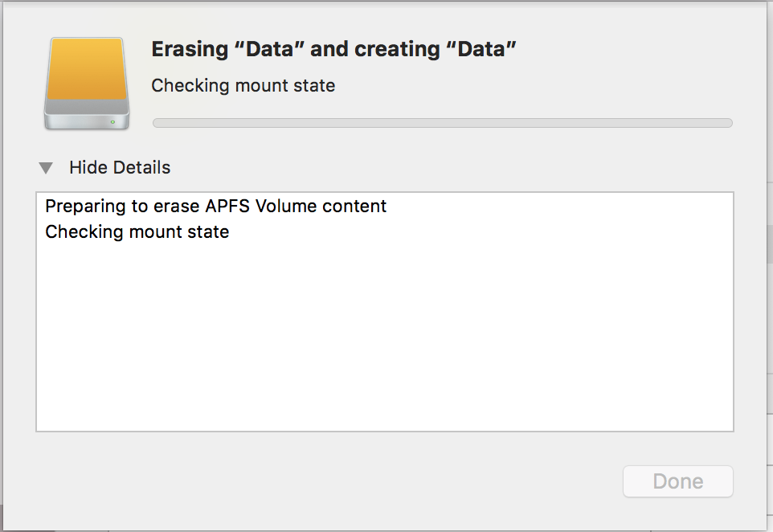This screenshot has height=532, width=773.
Task: Click the "Checking mount state" status below the title
Action: pyautogui.click(x=243, y=85)
